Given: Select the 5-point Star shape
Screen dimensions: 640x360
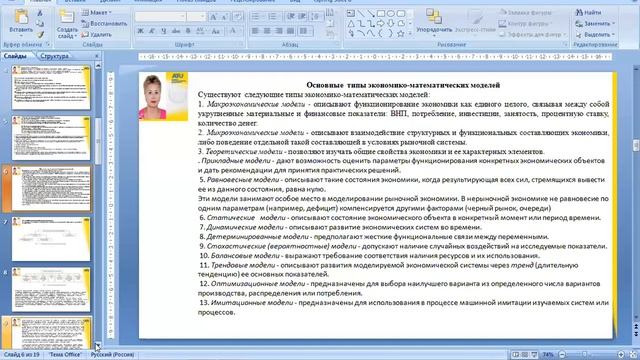Looking at the screenshot, I should [x=401, y=34].
